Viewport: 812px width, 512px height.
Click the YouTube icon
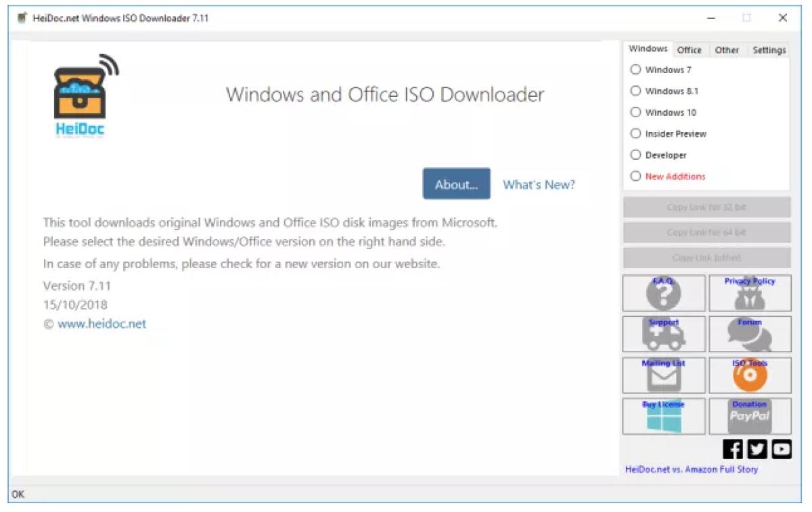(782, 448)
